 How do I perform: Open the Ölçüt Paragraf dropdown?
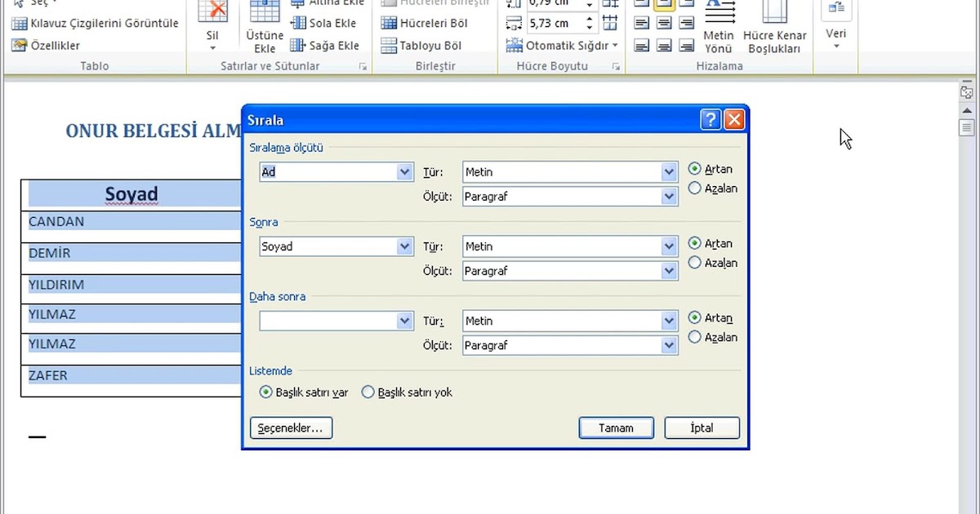(x=668, y=196)
